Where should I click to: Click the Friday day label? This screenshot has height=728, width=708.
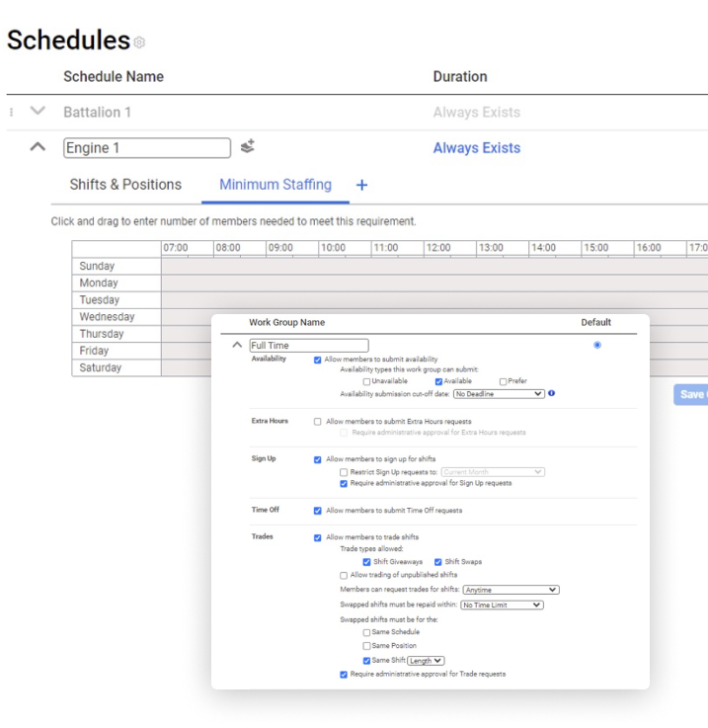94,351
